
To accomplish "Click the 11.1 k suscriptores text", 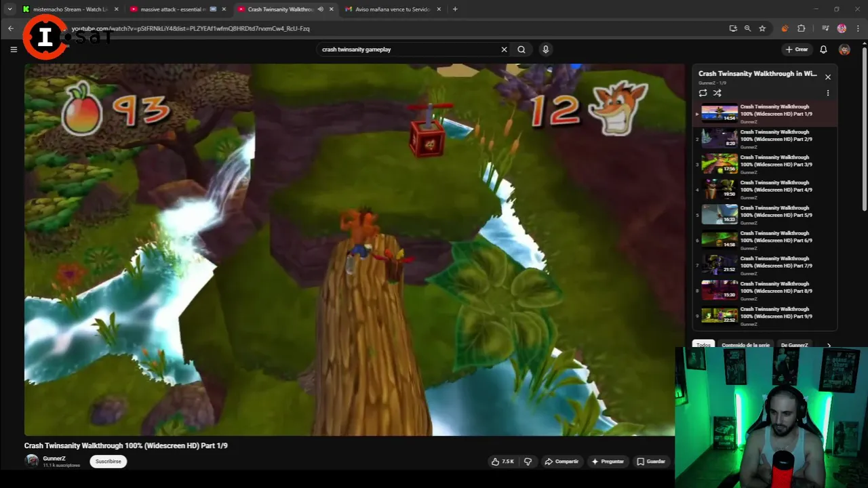I will pos(62,466).
